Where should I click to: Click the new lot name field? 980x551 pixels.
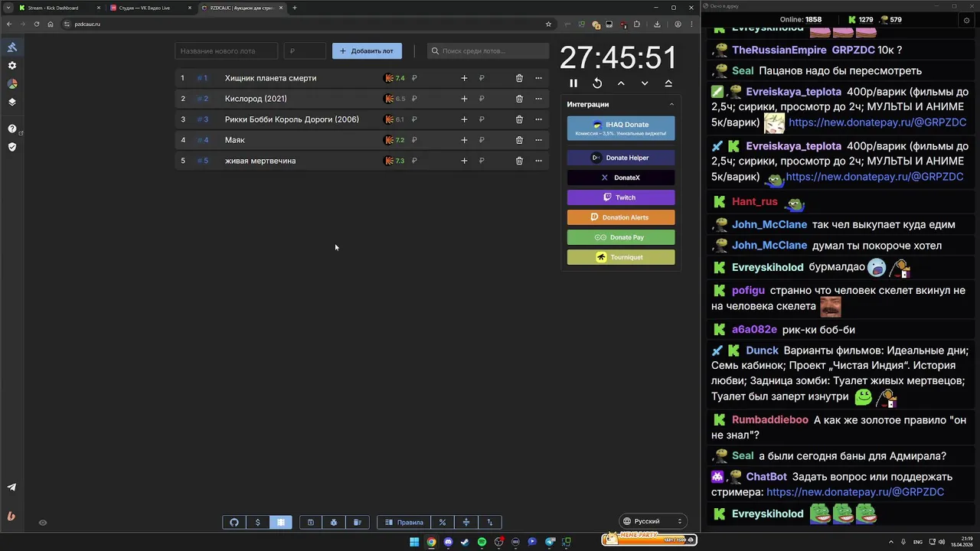[227, 51]
